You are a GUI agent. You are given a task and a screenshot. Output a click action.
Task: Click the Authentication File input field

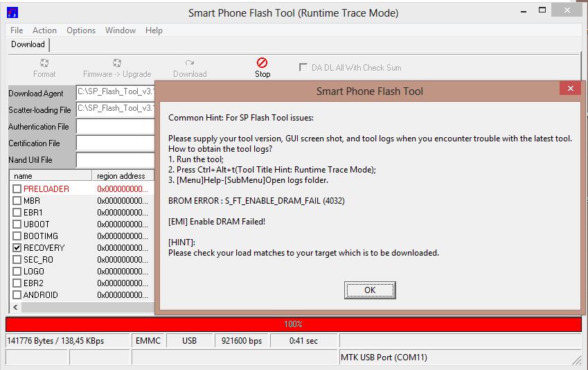(x=116, y=126)
